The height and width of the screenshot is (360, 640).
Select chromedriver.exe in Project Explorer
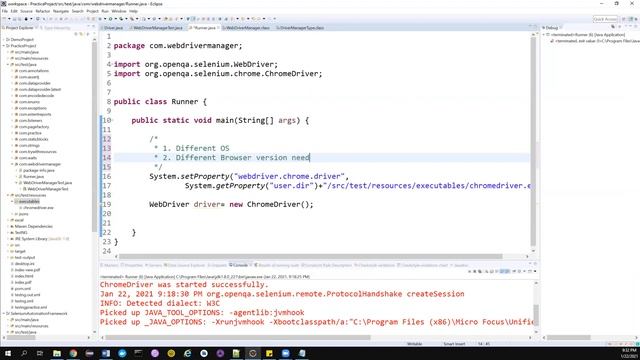pos(38,207)
